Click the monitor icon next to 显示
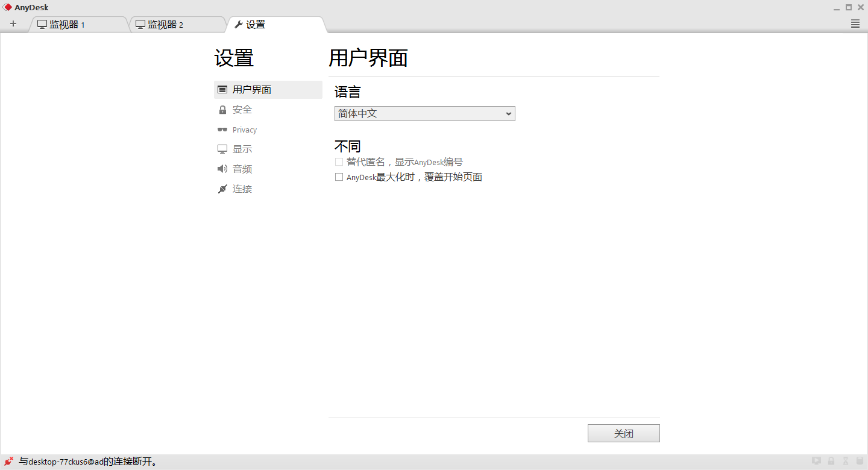This screenshot has height=470, width=868. pos(222,149)
